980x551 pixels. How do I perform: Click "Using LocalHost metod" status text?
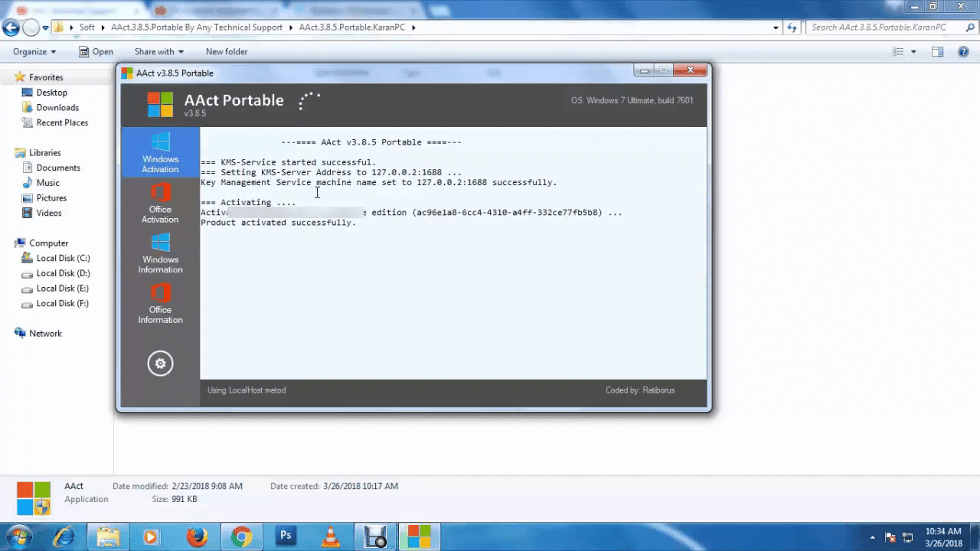point(247,390)
